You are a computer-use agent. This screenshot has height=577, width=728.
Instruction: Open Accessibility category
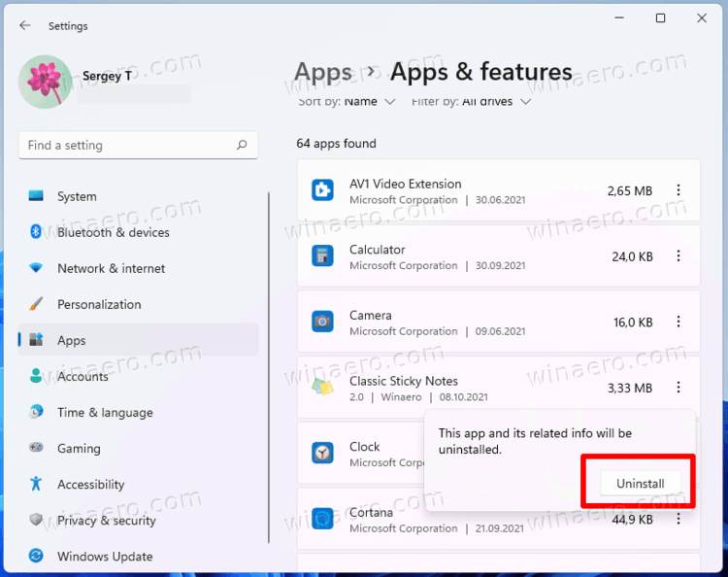tap(139, 484)
